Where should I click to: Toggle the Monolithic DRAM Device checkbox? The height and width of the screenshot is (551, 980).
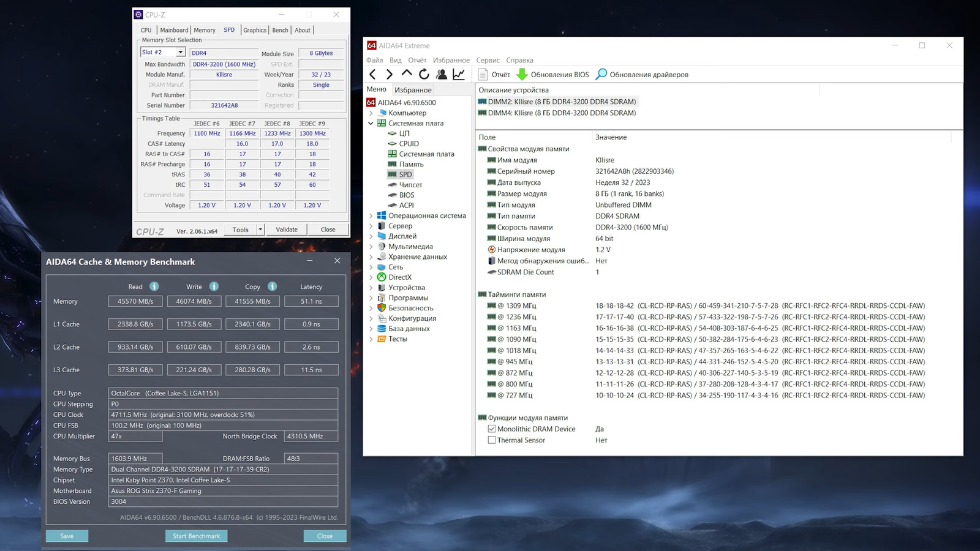click(x=491, y=429)
